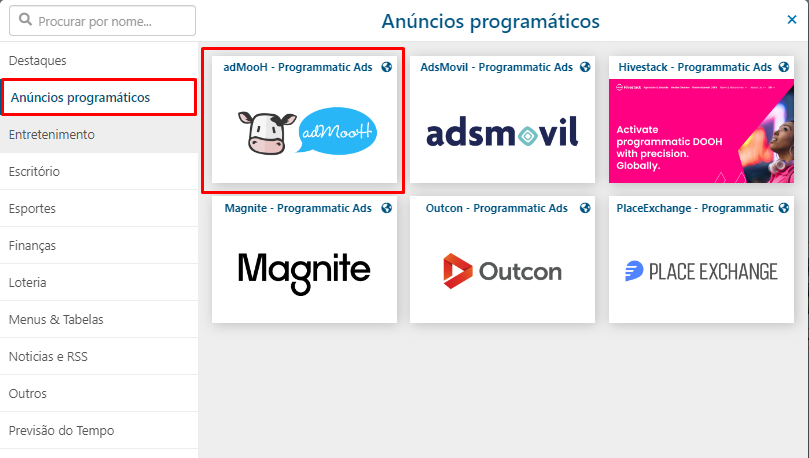Switch to the Destaques category
Screen dimensions: 809x458
pos(99,60)
